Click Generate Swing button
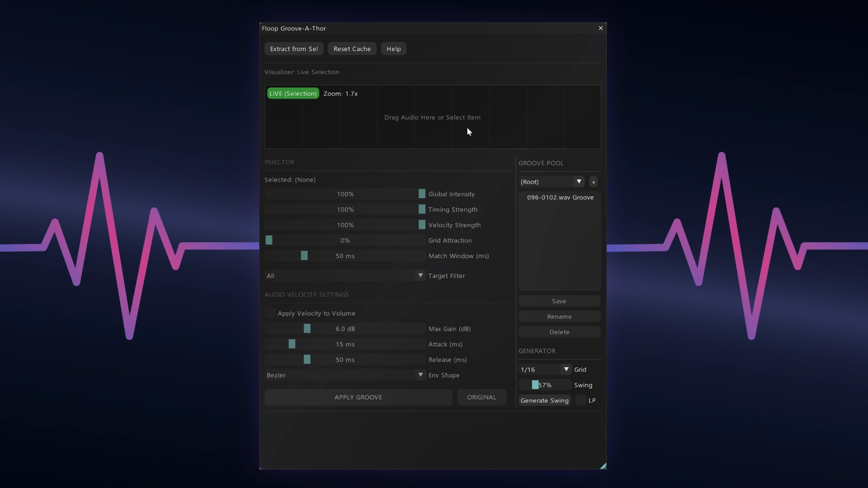Screen dimensions: 868x488 coord(545,400)
